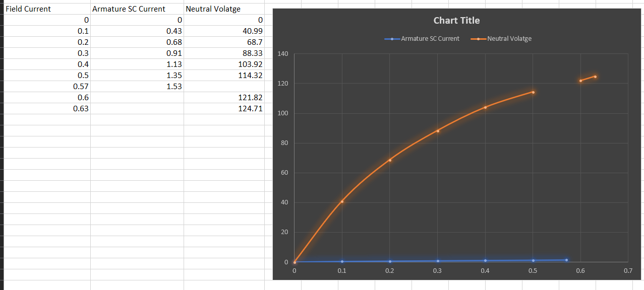Click the orange data point at field current 0.5

(x=533, y=92)
